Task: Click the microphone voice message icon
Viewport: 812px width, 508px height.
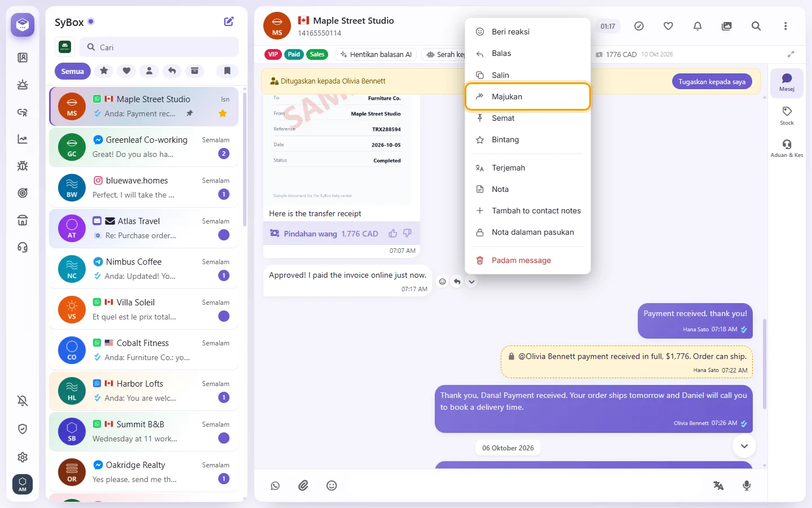Action: 747,485
